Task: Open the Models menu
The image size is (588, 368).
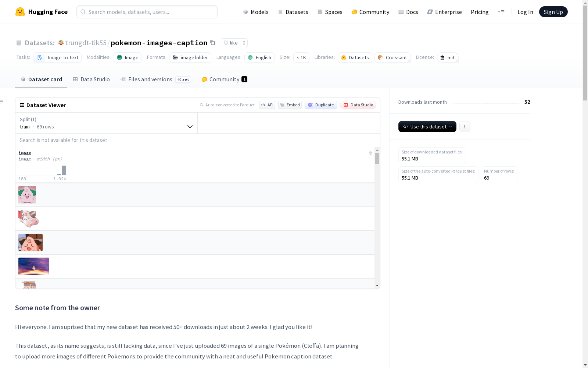Action: [x=256, y=12]
